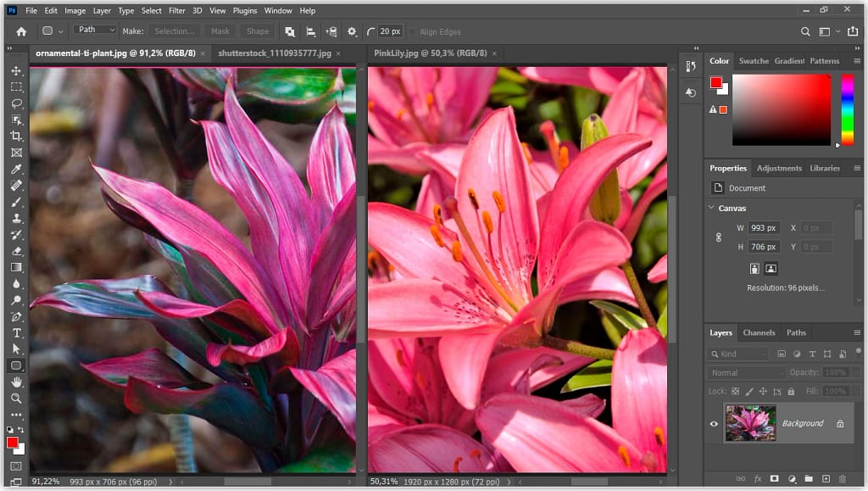Select the Frame tool
Screen dimensions: 868x491
[16, 153]
